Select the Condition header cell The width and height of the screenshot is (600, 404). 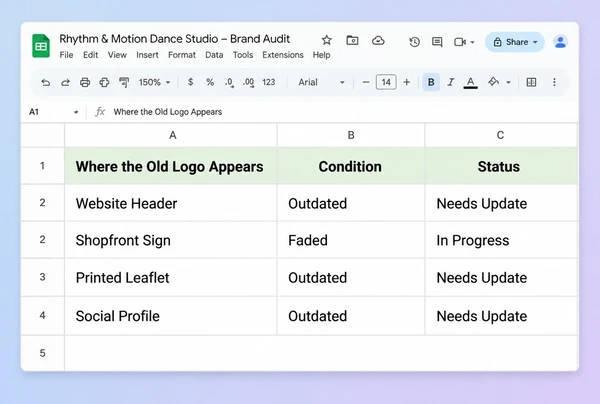coord(351,166)
